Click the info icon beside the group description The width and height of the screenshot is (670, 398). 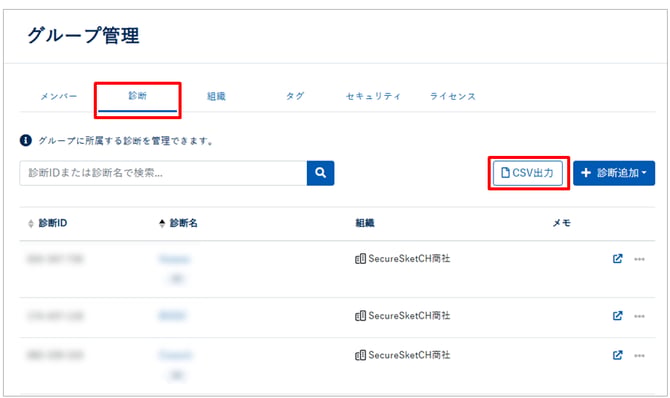click(x=26, y=140)
